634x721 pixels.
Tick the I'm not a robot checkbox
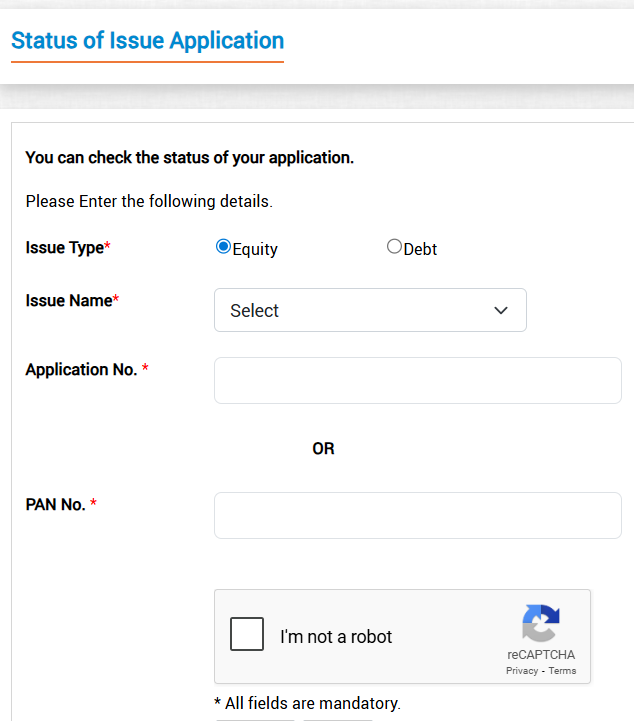coord(247,634)
